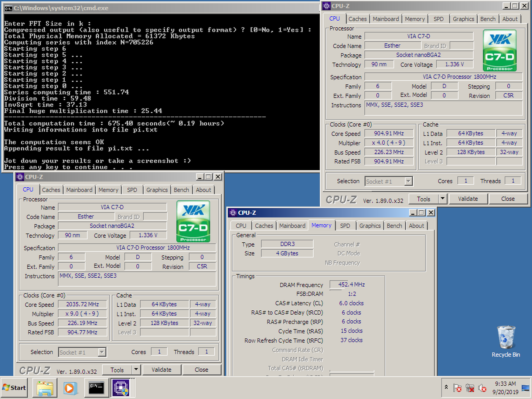532x399 pixels.
Task: Click bottom-left CPU-Z title bar icon
Action: point(20,177)
